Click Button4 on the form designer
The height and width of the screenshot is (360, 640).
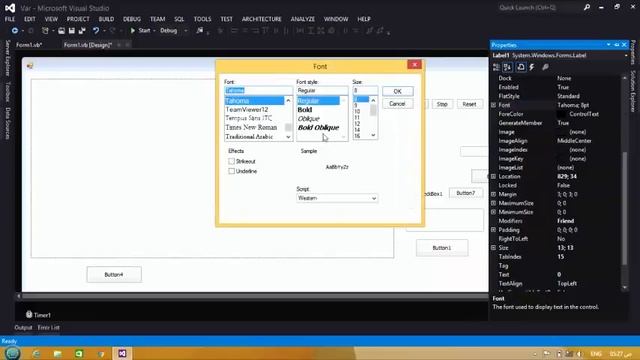[x=114, y=275]
